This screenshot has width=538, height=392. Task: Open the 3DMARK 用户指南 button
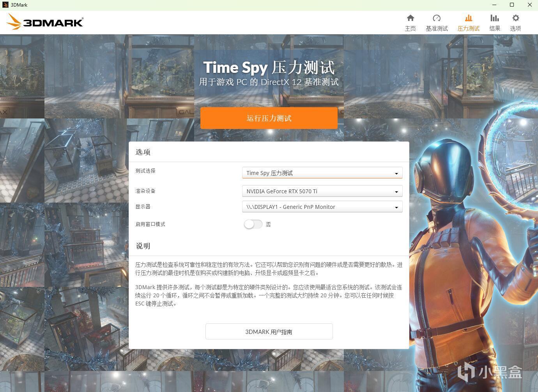pyautogui.click(x=269, y=332)
